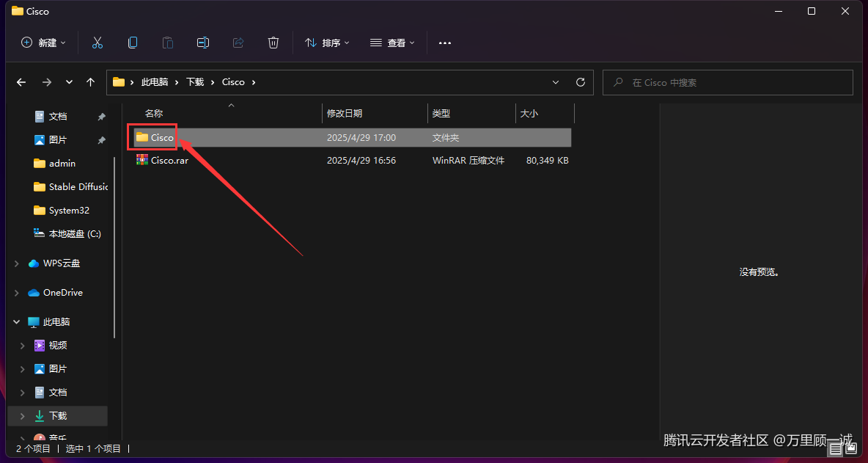The image size is (868, 463).
Task: Open 本地磁盘 (C:) in sidebar
Action: coord(67,234)
